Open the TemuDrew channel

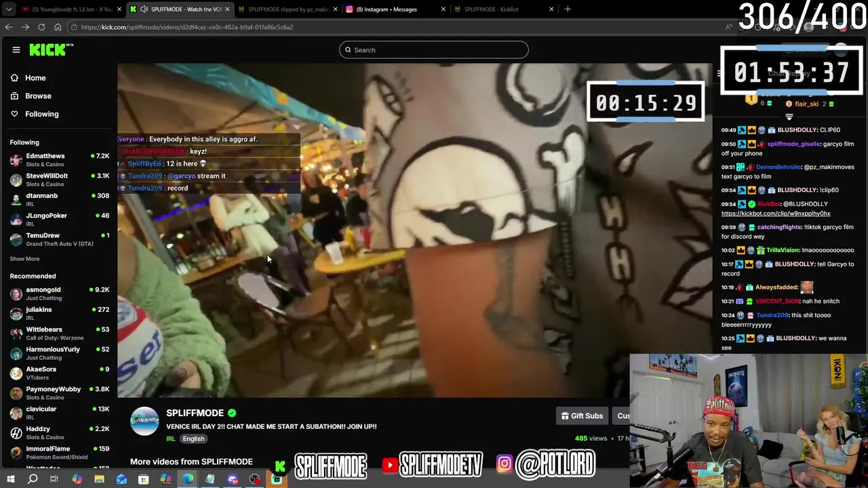pyautogui.click(x=60, y=239)
